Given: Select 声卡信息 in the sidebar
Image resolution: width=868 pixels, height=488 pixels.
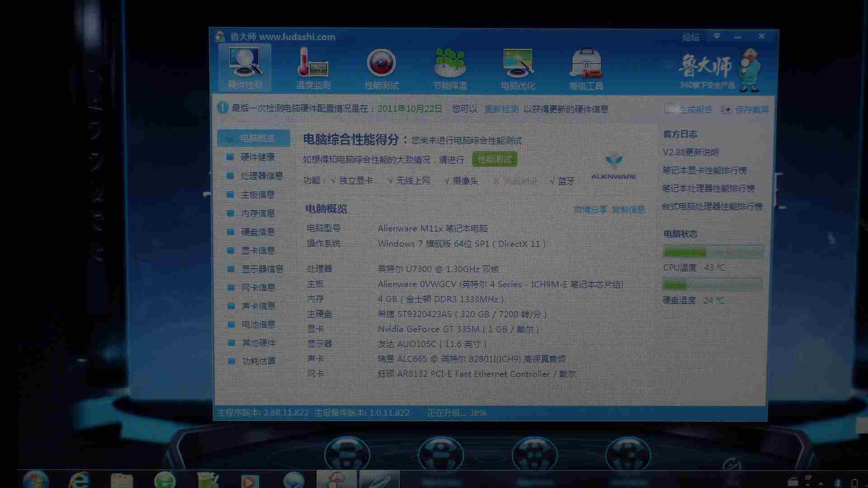Looking at the screenshot, I should [x=251, y=306].
